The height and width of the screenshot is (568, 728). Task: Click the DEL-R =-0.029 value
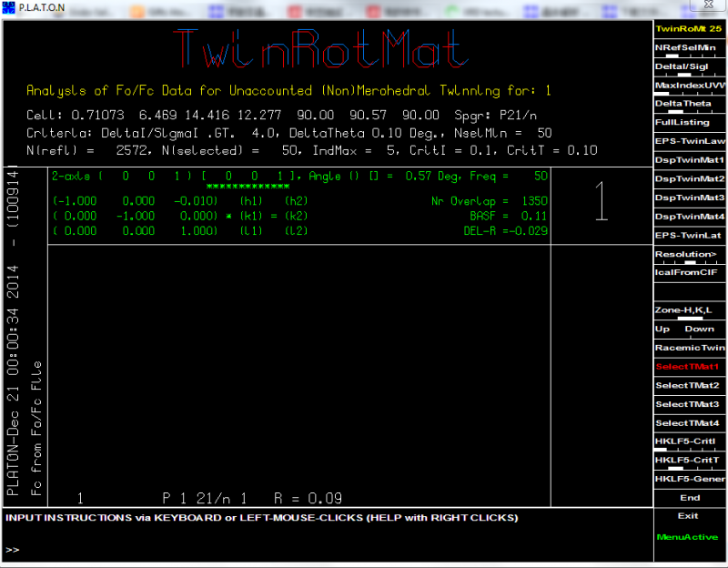(506, 231)
